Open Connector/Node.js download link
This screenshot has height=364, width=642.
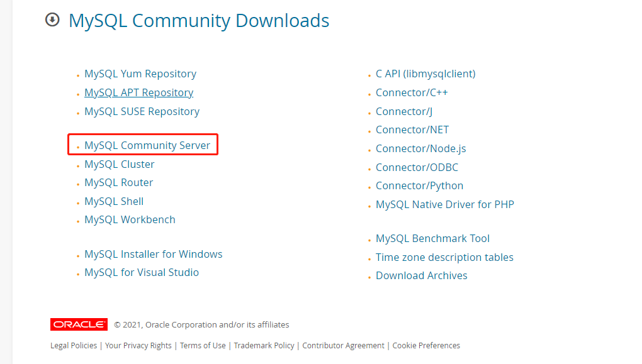(x=421, y=148)
